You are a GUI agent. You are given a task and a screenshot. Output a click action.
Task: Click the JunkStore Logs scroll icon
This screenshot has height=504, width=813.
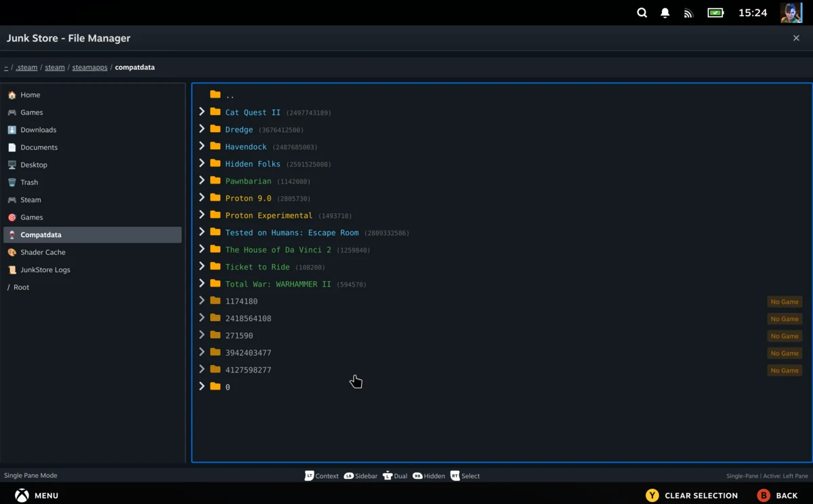12,270
